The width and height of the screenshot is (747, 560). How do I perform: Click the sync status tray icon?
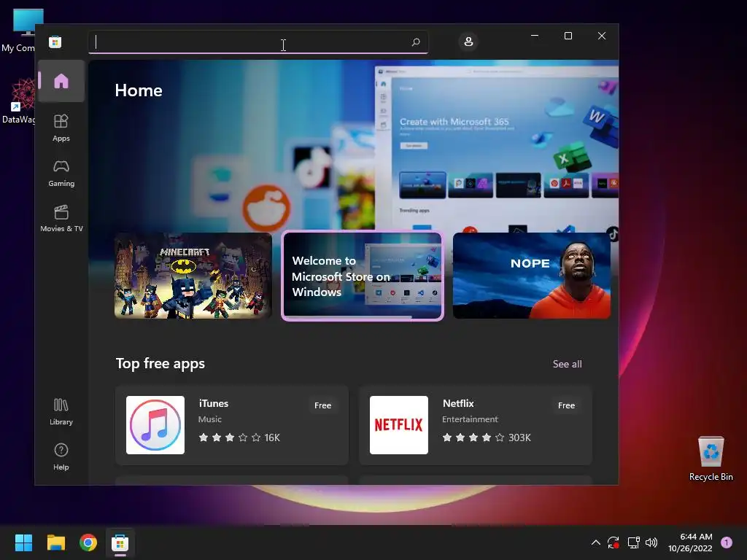[x=613, y=542]
